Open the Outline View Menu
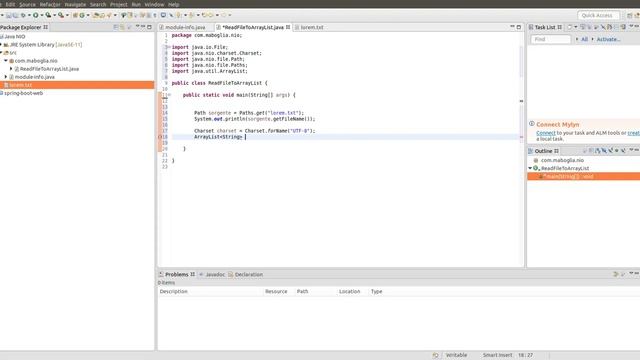This screenshot has width=640, height=360. click(631, 150)
